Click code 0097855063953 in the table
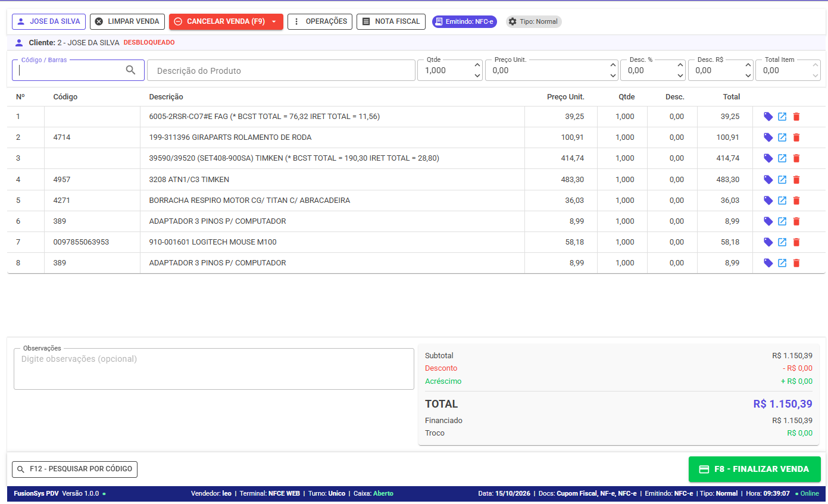 pyautogui.click(x=81, y=242)
